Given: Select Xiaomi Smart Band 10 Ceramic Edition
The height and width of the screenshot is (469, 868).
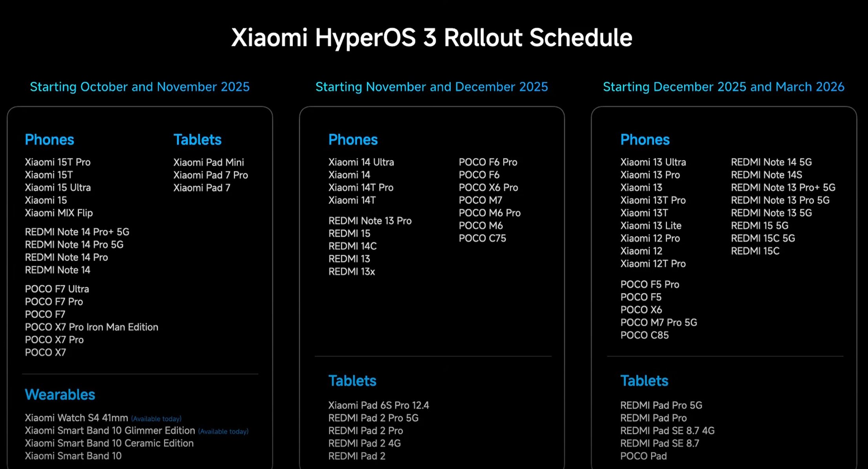Looking at the screenshot, I should tap(109, 443).
